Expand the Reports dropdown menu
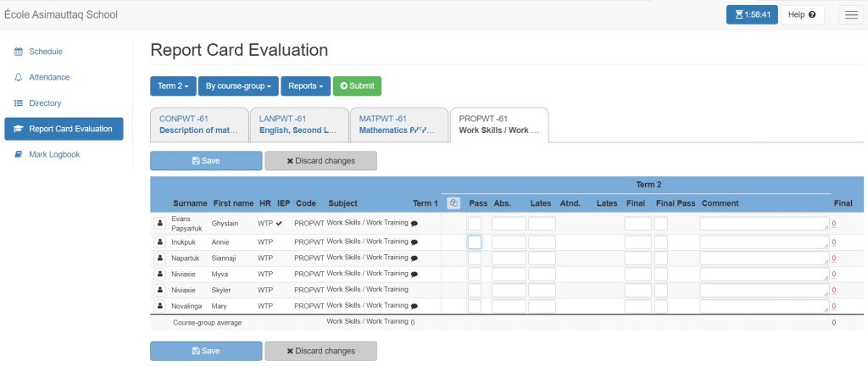This screenshot has height=383, width=868. [x=305, y=86]
